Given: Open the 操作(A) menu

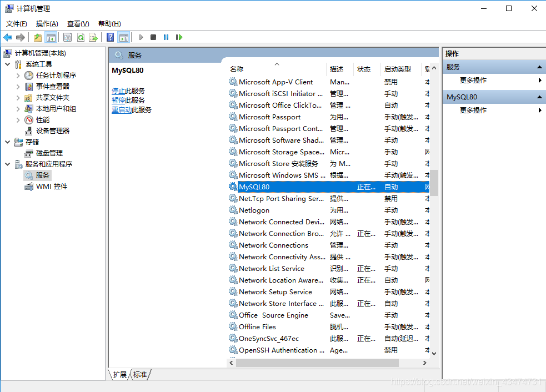Looking at the screenshot, I should click(x=47, y=24).
